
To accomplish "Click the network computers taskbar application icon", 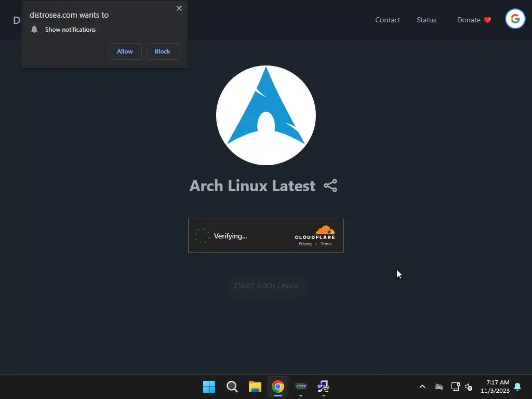I will point(323,387).
